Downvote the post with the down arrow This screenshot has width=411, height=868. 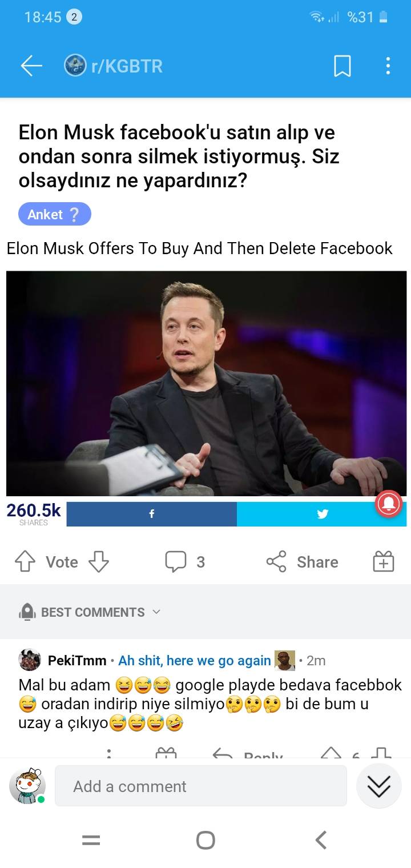click(98, 562)
